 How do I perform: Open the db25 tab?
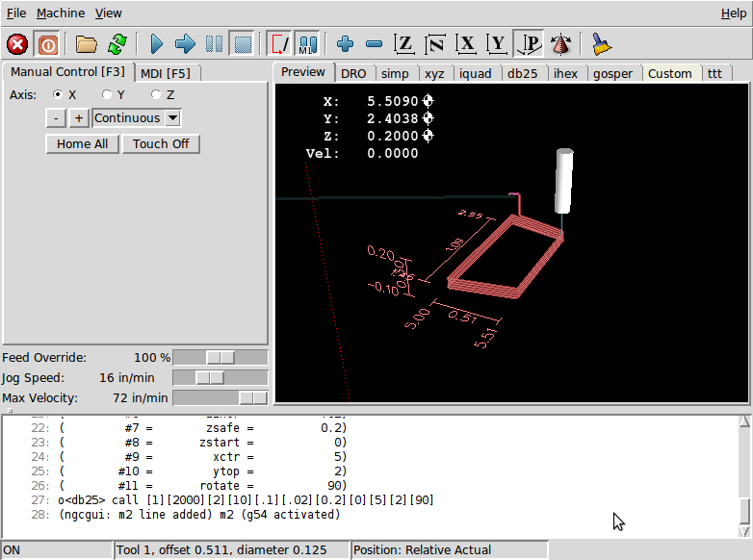[x=521, y=73]
